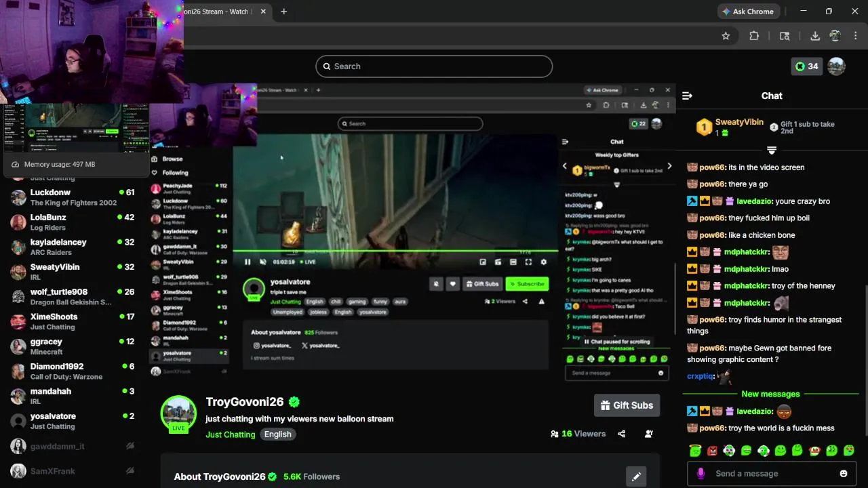
Task: Click the 16 Viewers count
Action: 578,434
